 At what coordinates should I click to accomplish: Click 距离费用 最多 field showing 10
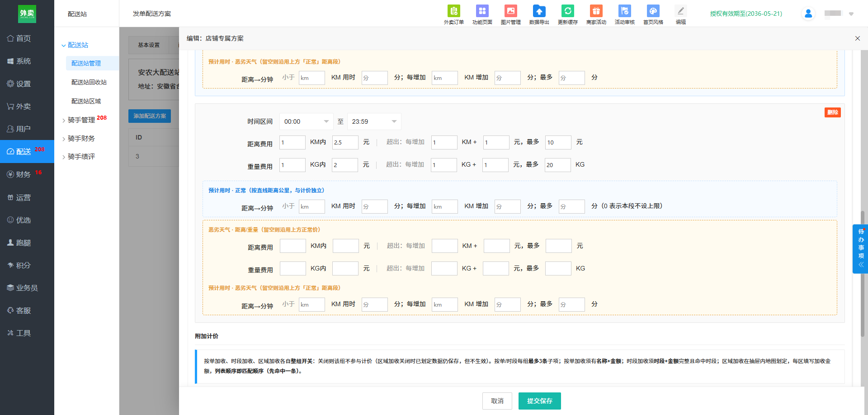558,142
